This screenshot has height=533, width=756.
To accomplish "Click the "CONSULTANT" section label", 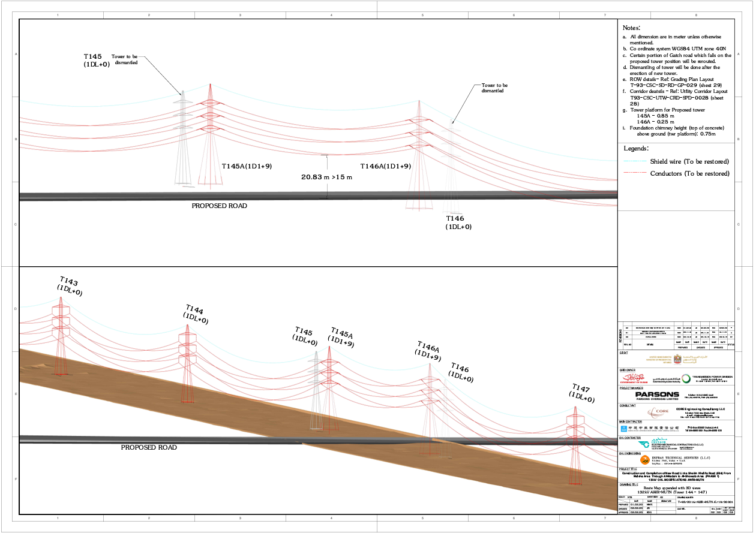I will (628, 405).
